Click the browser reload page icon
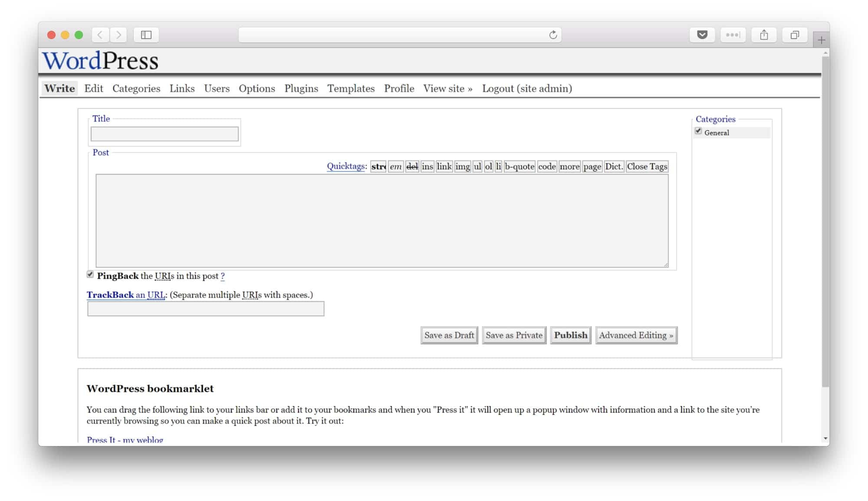 tap(552, 35)
